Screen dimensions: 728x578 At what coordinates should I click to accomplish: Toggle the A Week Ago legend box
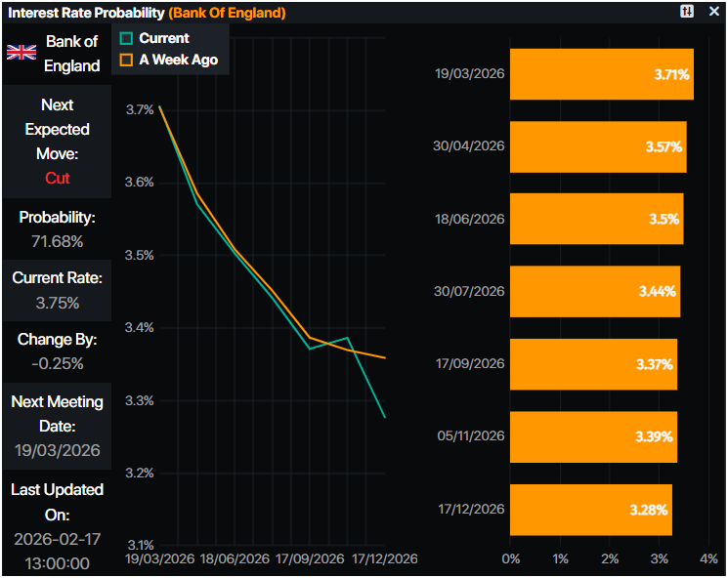(x=125, y=60)
